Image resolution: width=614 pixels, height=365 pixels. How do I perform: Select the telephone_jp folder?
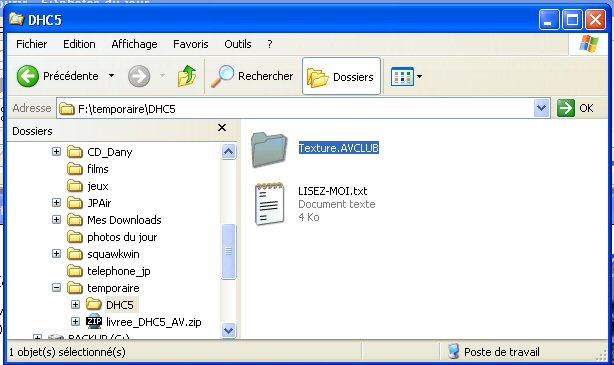pyautogui.click(x=119, y=271)
